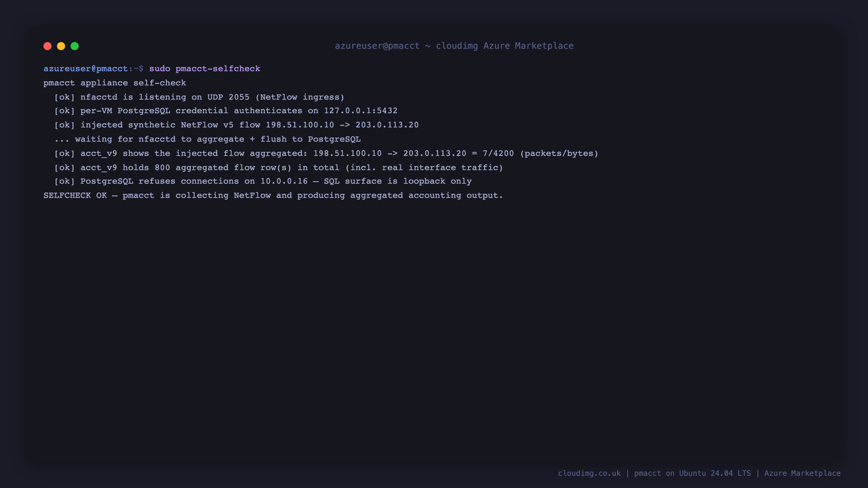868x488 pixels.
Task: Click the acct_v9 holds 800 aggregated flow rows line
Action: point(279,167)
